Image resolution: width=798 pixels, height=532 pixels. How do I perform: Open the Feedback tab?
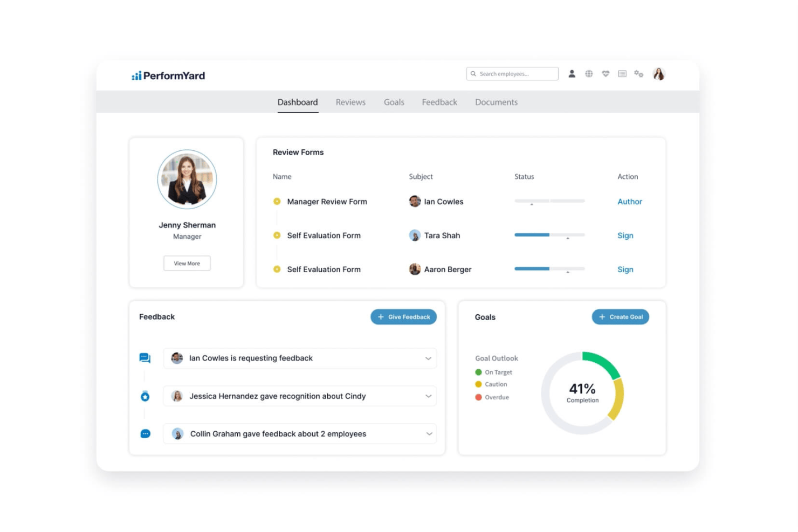tap(439, 102)
